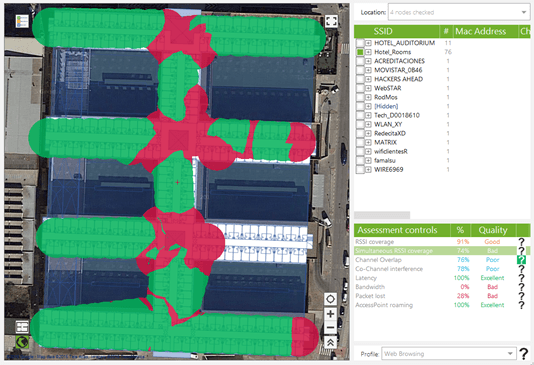Collapse map controls with double chevron icon
Image resolution: width=534 pixels, height=365 pixels.
(x=330, y=342)
